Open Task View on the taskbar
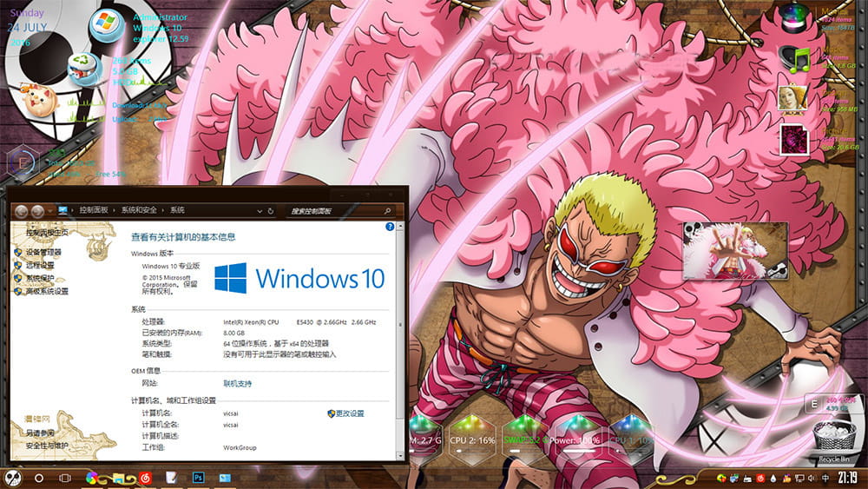The height and width of the screenshot is (489, 868). (x=65, y=478)
